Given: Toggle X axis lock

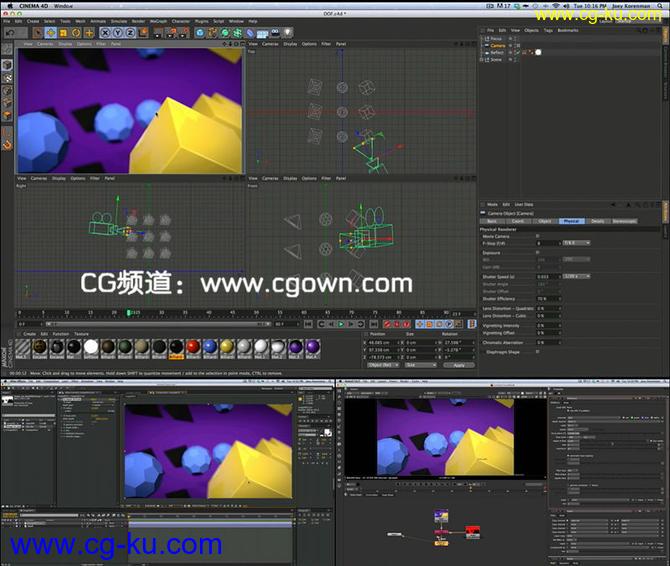Looking at the screenshot, I should click(106, 33).
